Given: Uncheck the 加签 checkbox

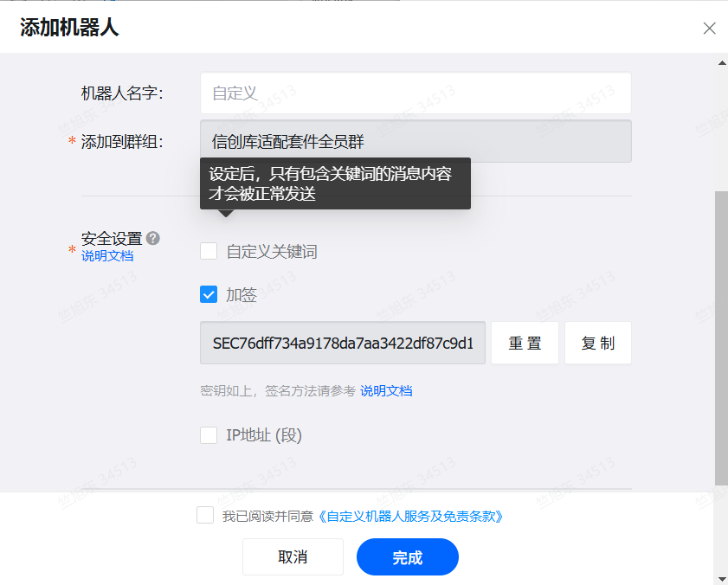Looking at the screenshot, I should [209, 295].
